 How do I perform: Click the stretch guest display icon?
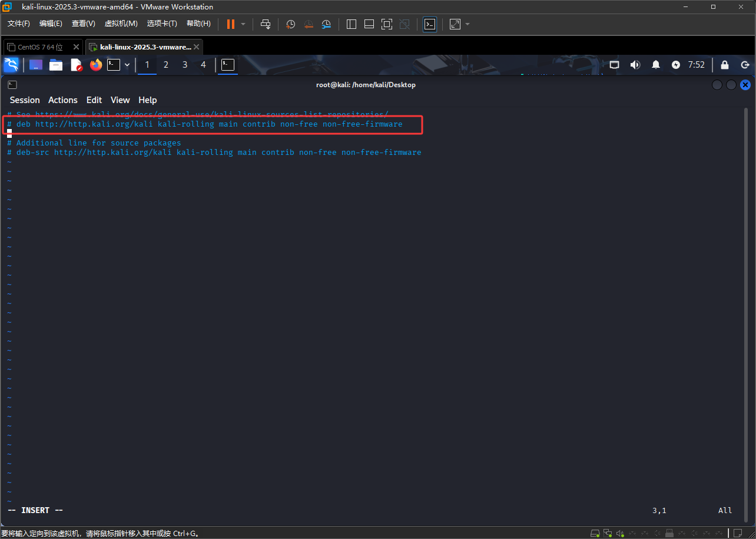(455, 24)
